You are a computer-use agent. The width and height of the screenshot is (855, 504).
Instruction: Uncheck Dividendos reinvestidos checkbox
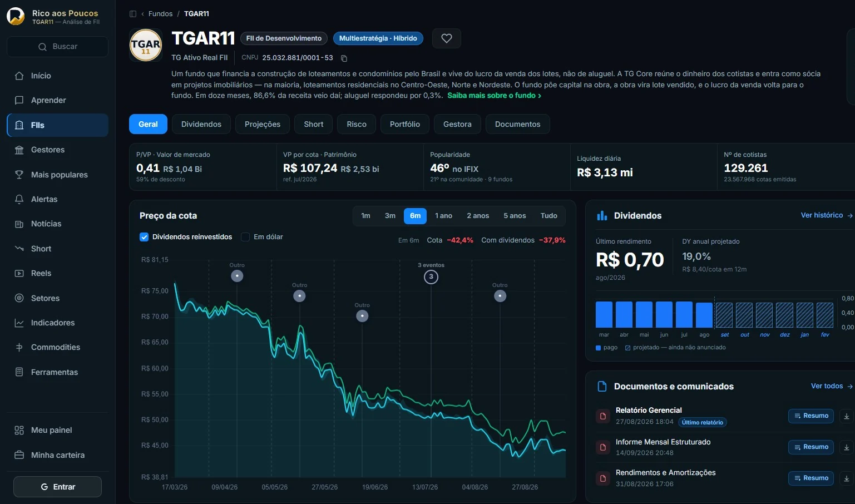[x=144, y=237]
